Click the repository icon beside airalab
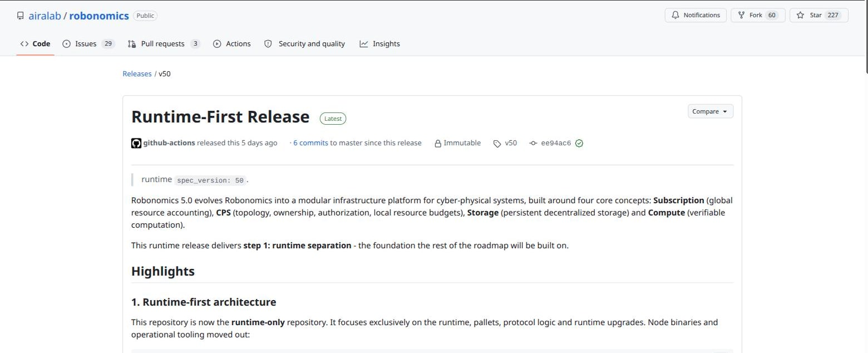 pyautogui.click(x=21, y=16)
